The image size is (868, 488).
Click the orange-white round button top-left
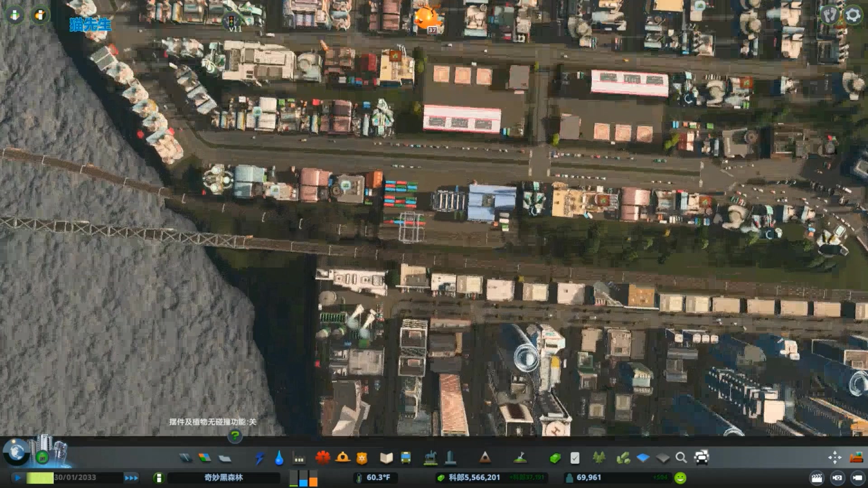(40, 15)
